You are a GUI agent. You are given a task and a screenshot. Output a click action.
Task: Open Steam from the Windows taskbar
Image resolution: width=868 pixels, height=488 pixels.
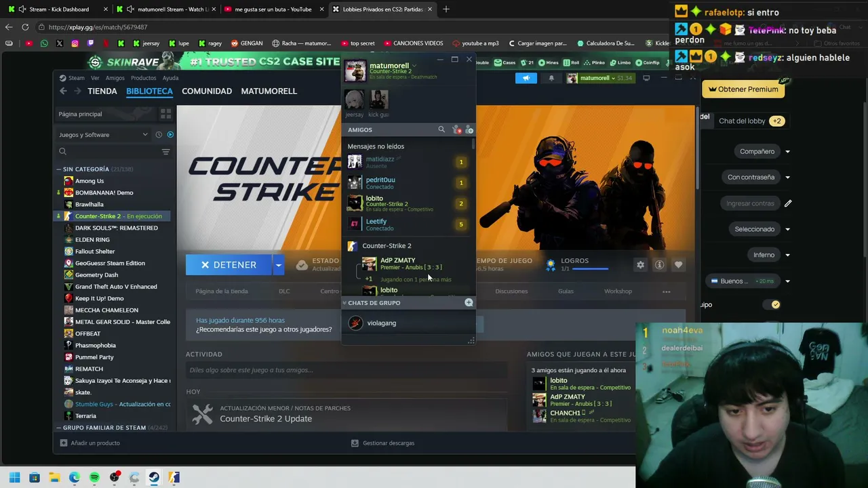[154, 478]
